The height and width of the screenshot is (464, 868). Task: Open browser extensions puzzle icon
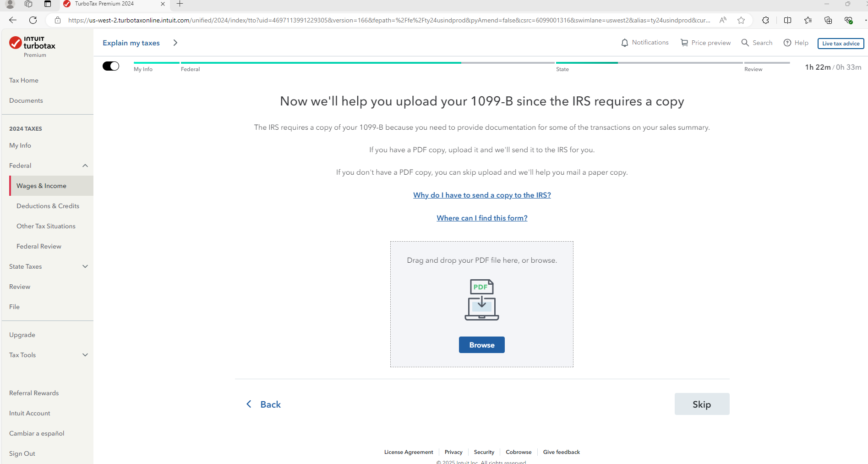[x=765, y=20]
